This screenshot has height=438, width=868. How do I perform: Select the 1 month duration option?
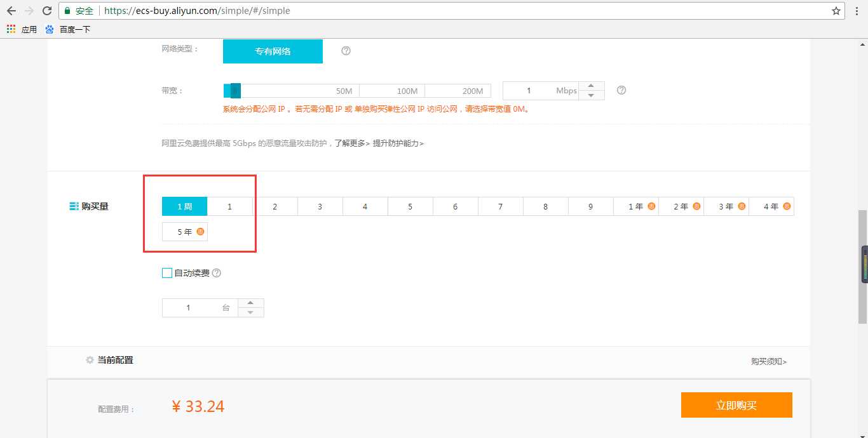click(x=230, y=206)
